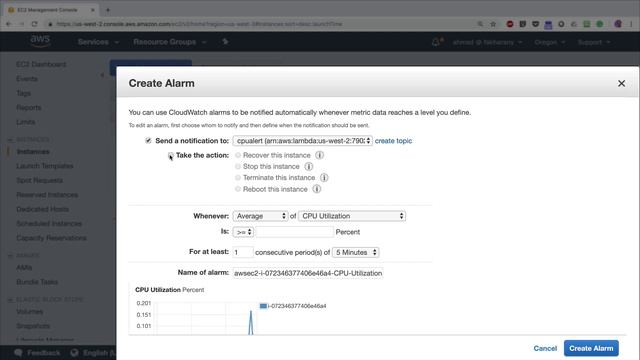Toggle the Send a notification checkbox
The width and height of the screenshot is (640, 360).
point(148,140)
